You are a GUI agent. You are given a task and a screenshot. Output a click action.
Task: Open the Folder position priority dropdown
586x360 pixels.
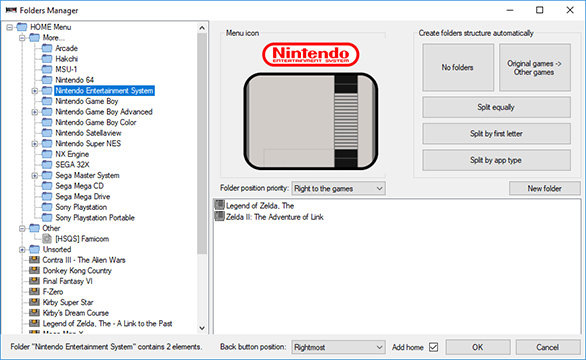(x=338, y=188)
